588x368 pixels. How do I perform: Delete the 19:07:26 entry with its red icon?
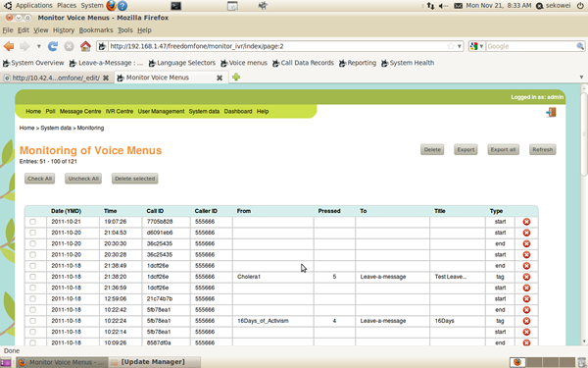(526, 222)
